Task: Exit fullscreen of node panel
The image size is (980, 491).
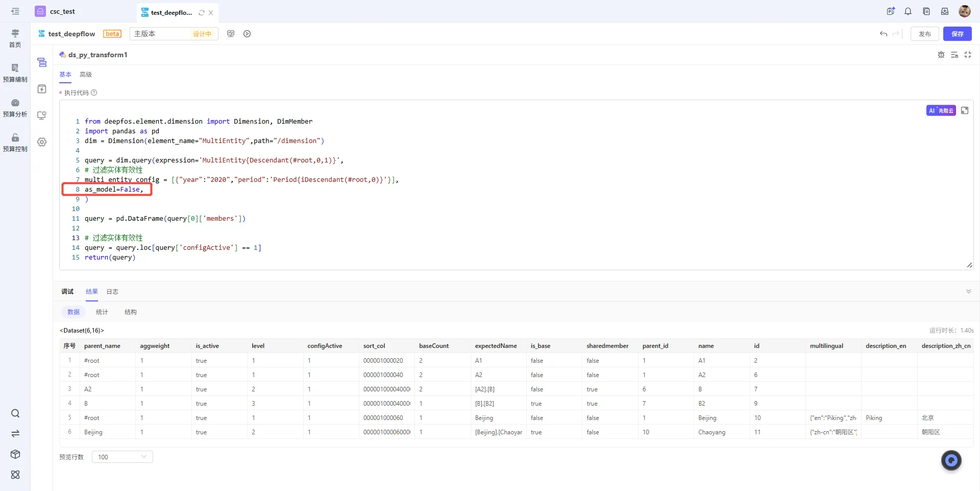Action: click(968, 55)
